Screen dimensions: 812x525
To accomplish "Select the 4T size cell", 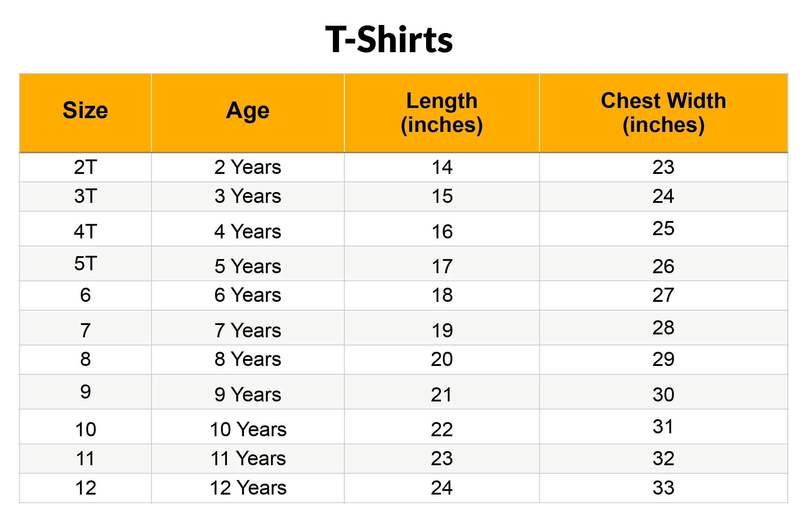I will click(x=85, y=229).
